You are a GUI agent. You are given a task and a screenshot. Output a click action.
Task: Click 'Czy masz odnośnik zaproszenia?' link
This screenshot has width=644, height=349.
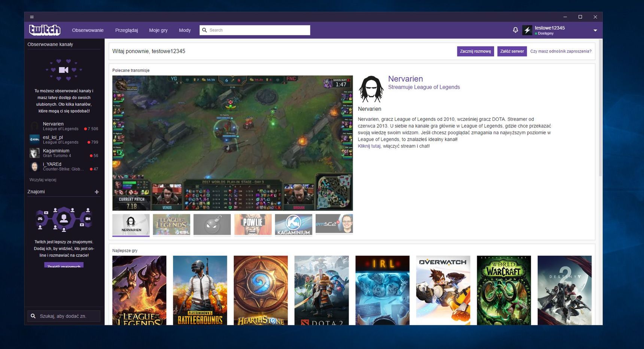pos(561,51)
